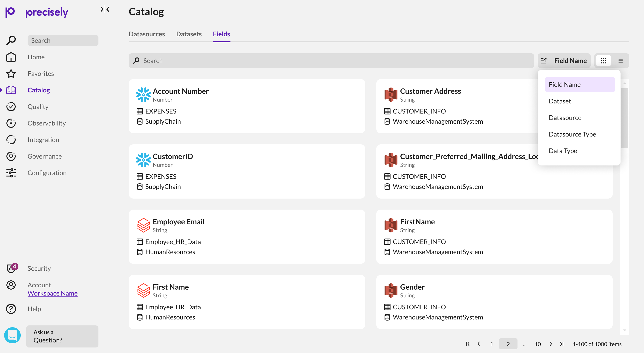This screenshot has height=353, width=644.
Task: Open Governance shield icon
Action: (11, 156)
